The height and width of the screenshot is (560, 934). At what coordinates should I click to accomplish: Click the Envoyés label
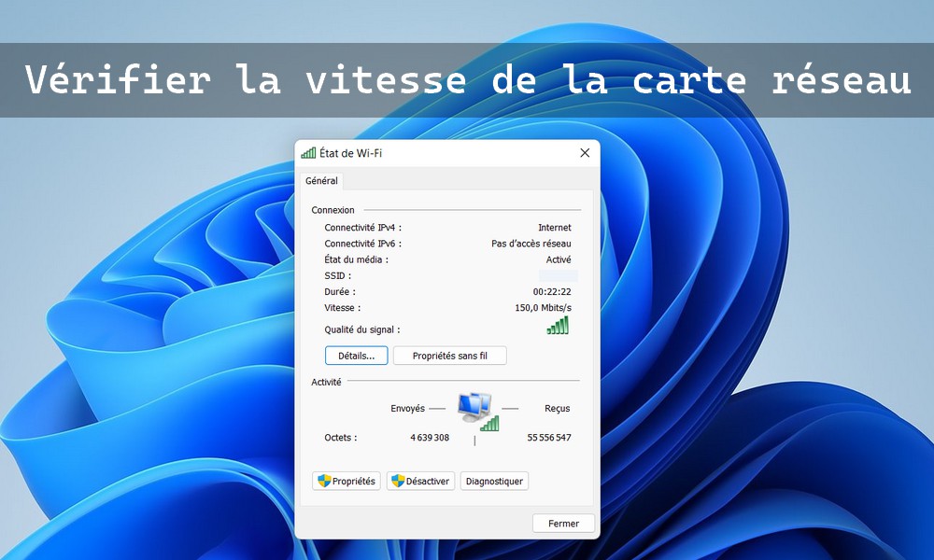point(407,408)
